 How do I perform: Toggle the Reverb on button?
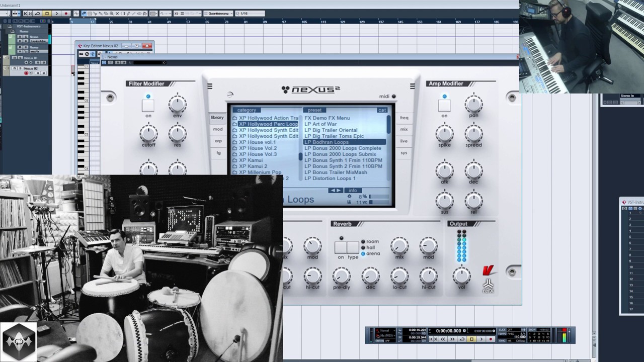pos(341,247)
